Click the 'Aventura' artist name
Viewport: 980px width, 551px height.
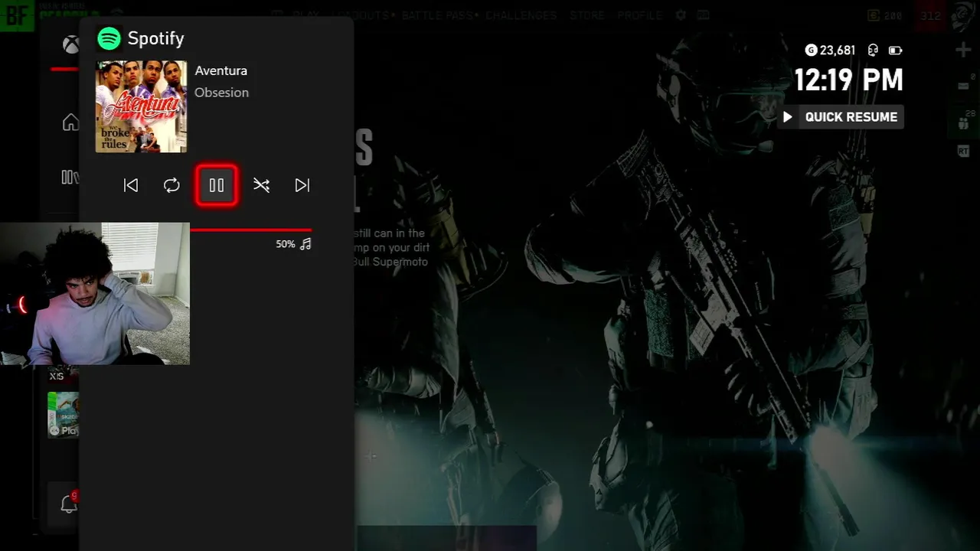point(220,70)
